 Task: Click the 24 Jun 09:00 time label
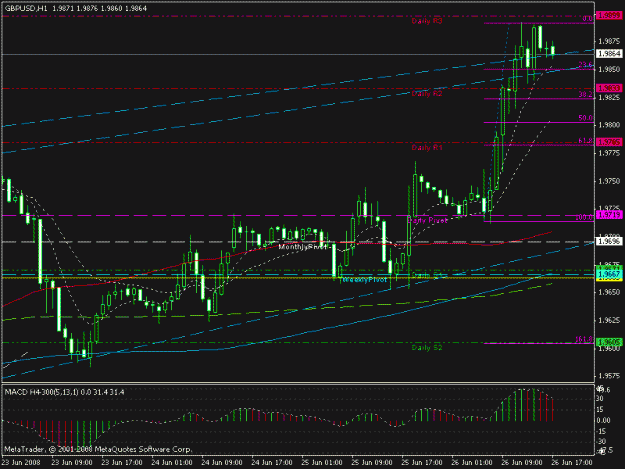pyautogui.click(x=222, y=463)
